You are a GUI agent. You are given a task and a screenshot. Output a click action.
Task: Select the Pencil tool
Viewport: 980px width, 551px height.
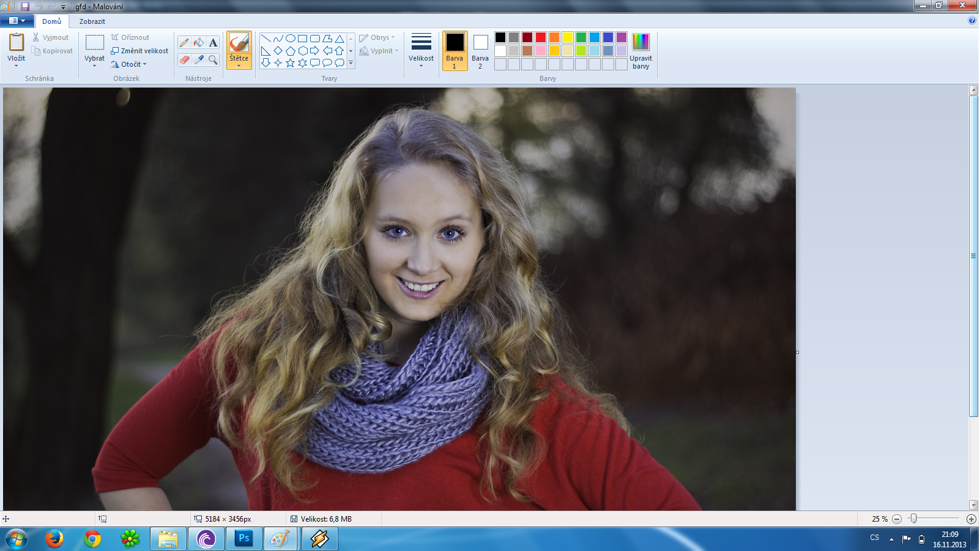184,43
